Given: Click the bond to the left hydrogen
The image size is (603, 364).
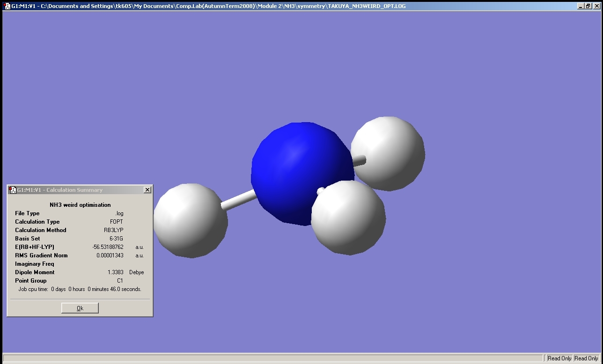Looking at the screenshot, I should pos(238,200).
